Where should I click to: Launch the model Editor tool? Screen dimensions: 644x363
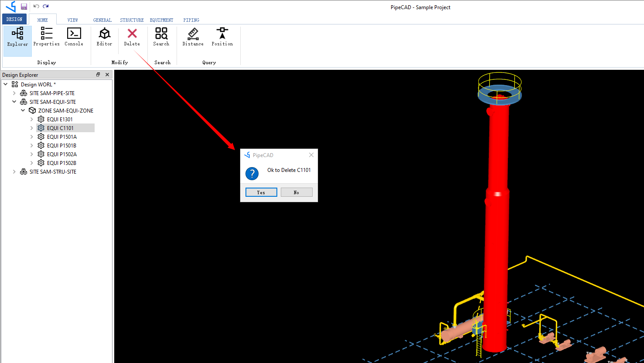tap(105, 37)
